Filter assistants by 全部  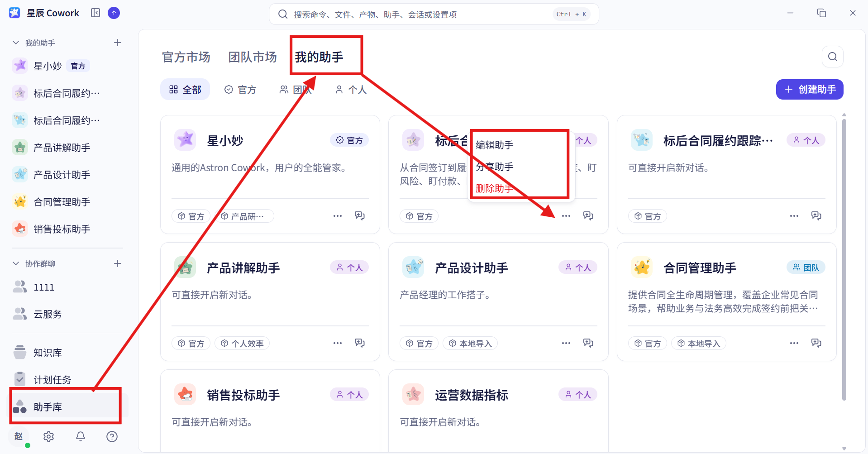[x=185, y=90]
